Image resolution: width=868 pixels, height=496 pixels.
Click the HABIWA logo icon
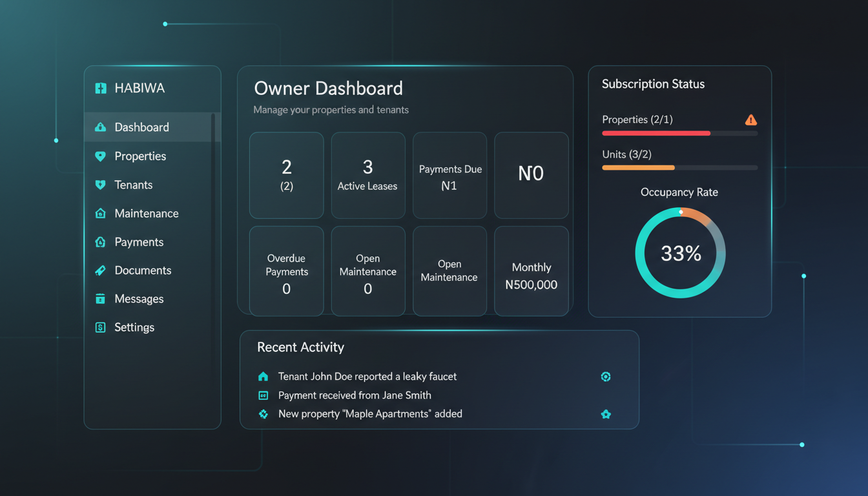tap(100, 88)
